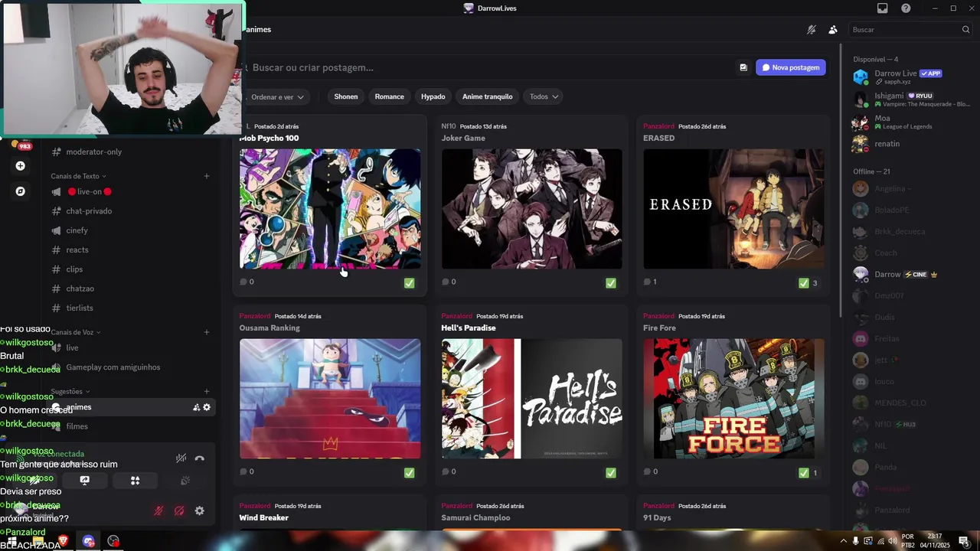The width and height of the screenshot is (980, 551).
Task: Toggle checkmark reaction on Hell's Paradise
Action: (610, 473)
